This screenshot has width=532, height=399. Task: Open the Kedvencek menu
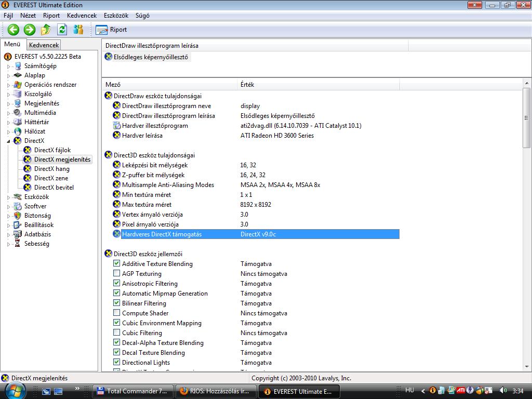point(82,16)
